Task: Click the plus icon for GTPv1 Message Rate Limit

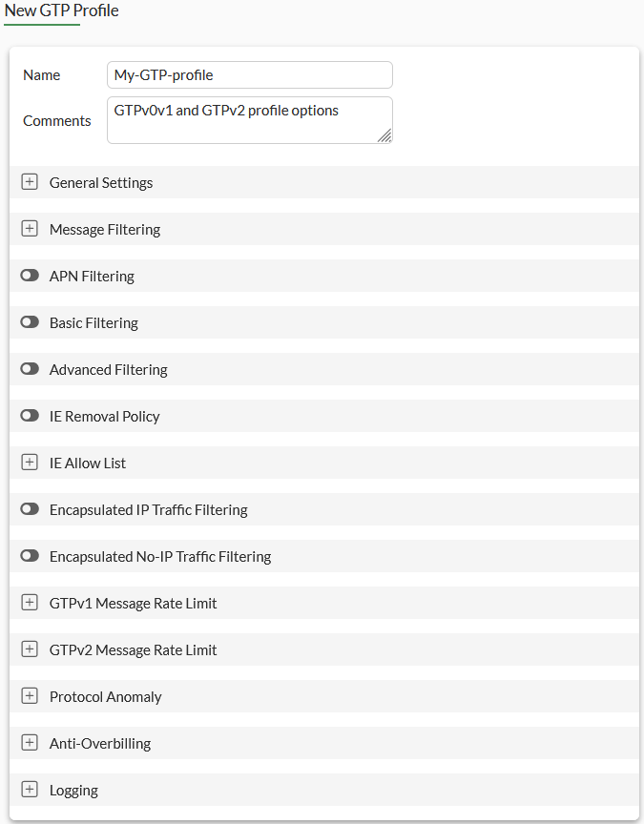Action: point(30,603)
